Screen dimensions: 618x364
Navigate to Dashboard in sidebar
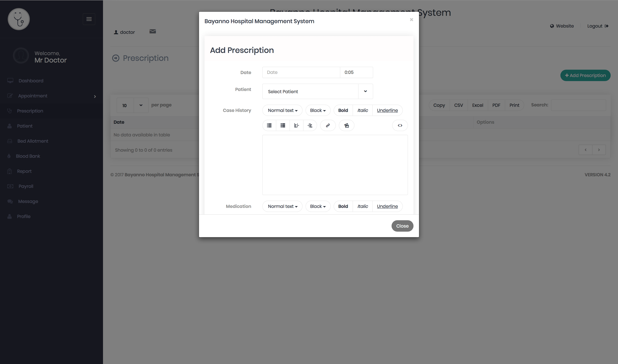pyautogui.click(x=30, y=81)
